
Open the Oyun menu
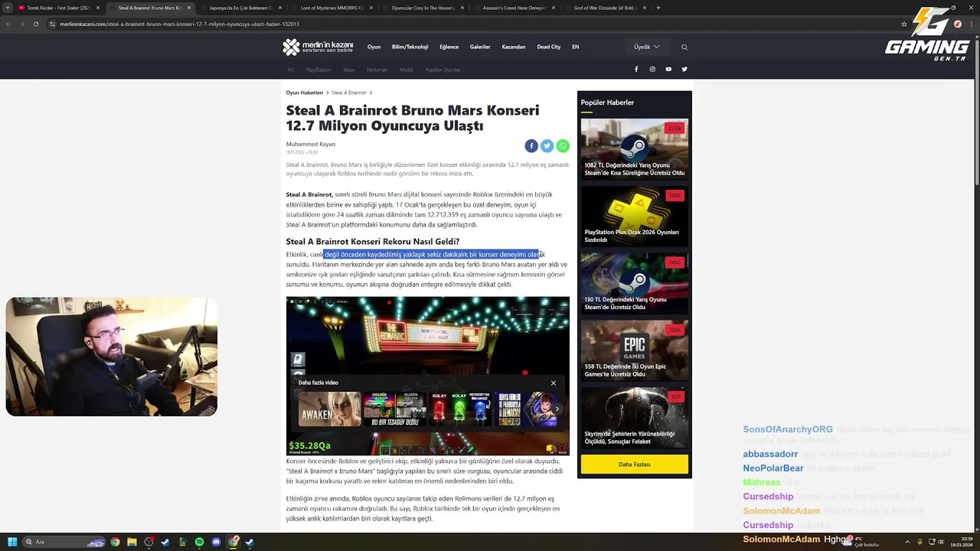coord(374,47)
